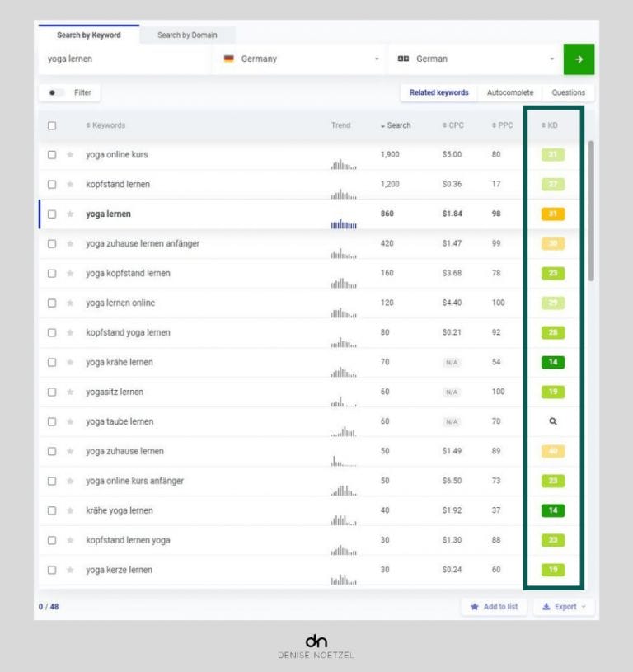Open trend chart for 'yoga zuhause lernen'
Screen dimensions: 633x672
pyautogui.click(x=344, y=461)
